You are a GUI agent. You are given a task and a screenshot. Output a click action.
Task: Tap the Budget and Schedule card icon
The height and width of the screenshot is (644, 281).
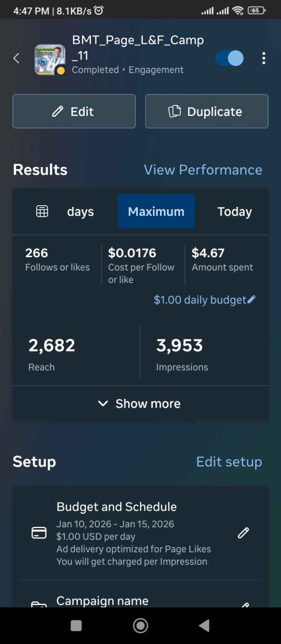(39, 533)
